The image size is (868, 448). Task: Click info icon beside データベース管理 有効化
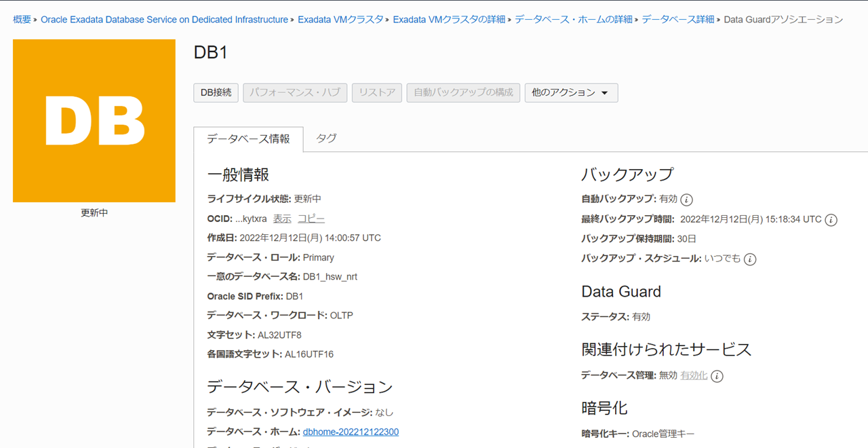717,376
